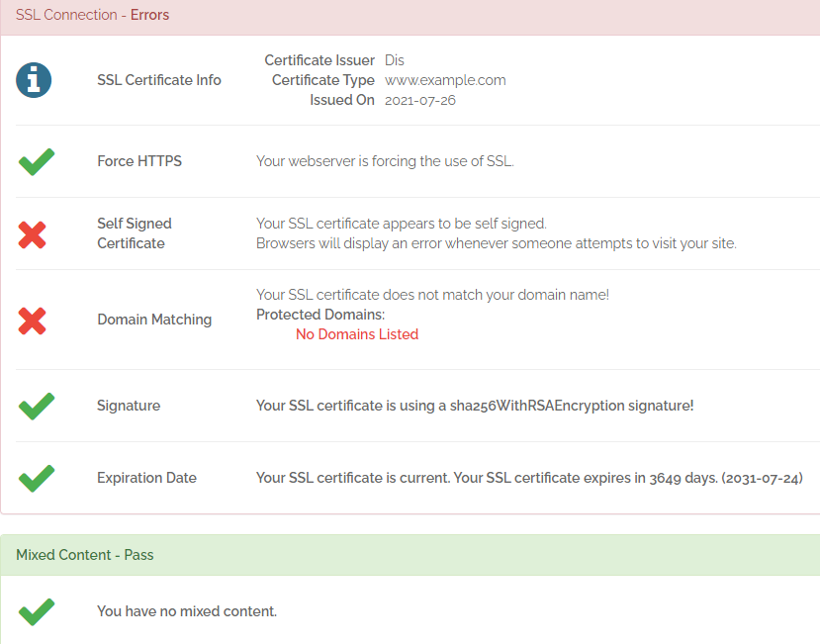Click the Force HTTPS label

pos(139,161)
